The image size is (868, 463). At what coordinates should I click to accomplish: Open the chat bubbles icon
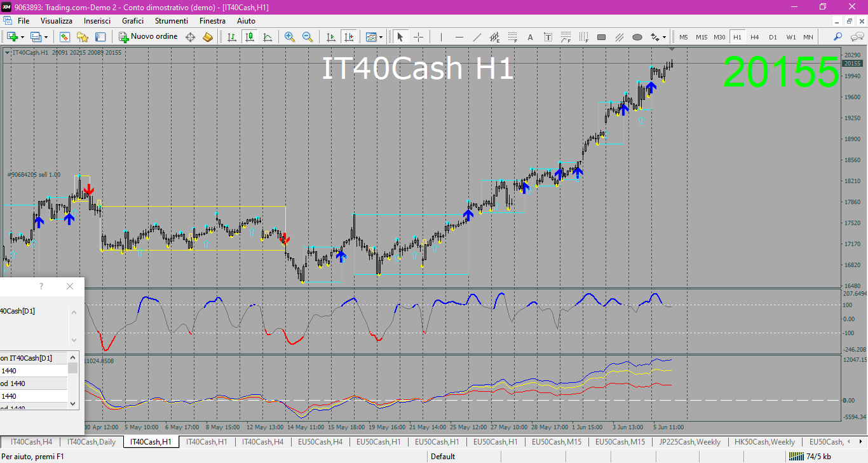[856, 37]
